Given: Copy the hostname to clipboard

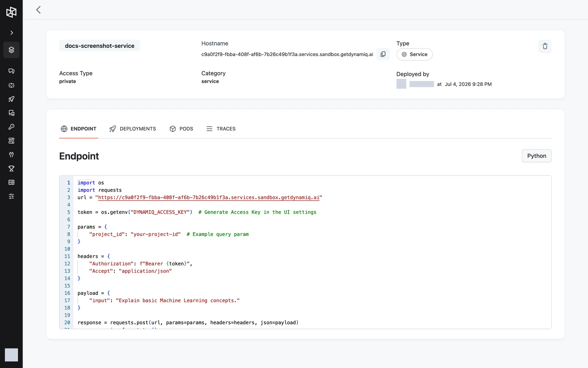Looking at the screenshot, I should (383, 54).
